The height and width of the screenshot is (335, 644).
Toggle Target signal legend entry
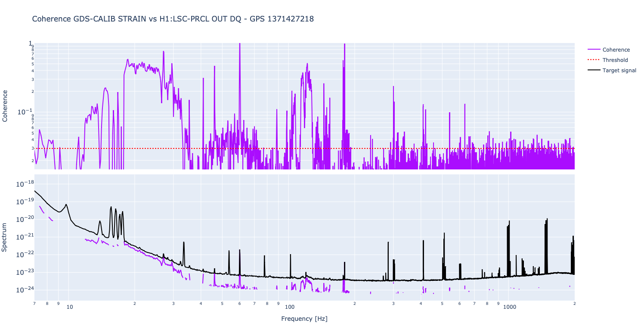(619, 71)
